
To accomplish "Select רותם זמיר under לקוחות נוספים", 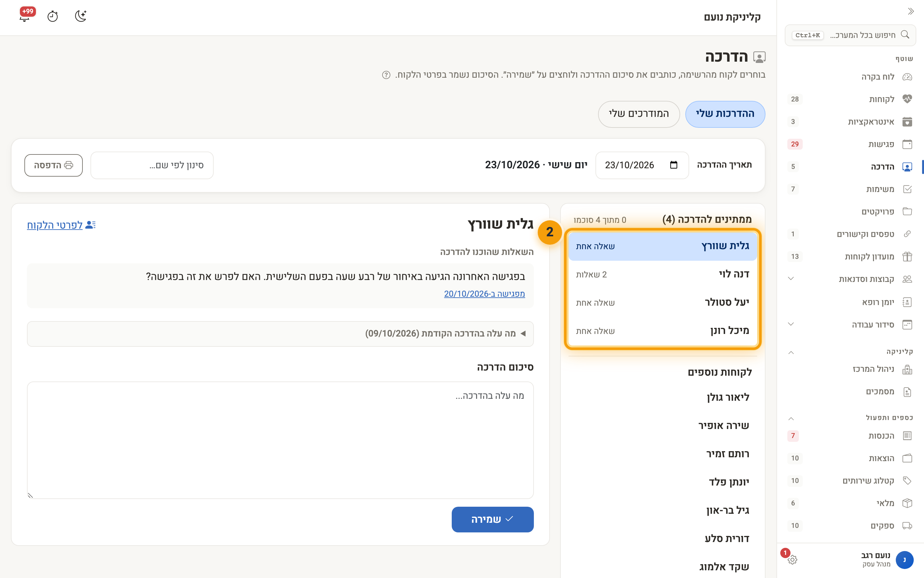I will coord(663,454).
